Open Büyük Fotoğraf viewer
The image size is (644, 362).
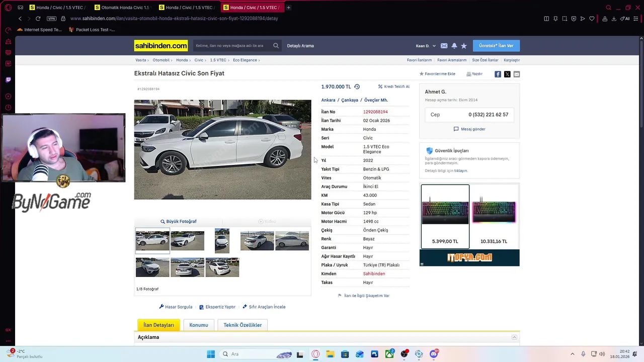tap(179, 221)
